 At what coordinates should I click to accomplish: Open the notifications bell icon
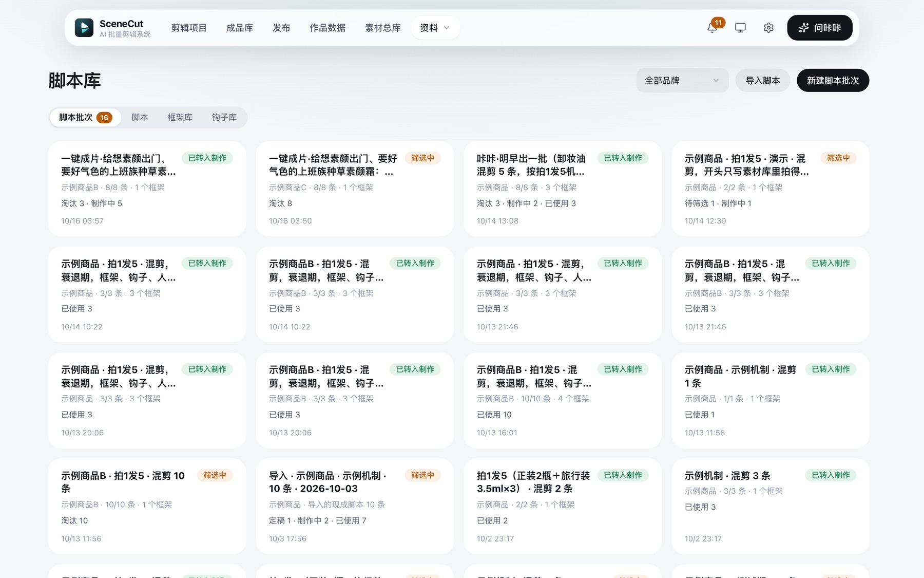pyautogui.click(x=712, y=28)
